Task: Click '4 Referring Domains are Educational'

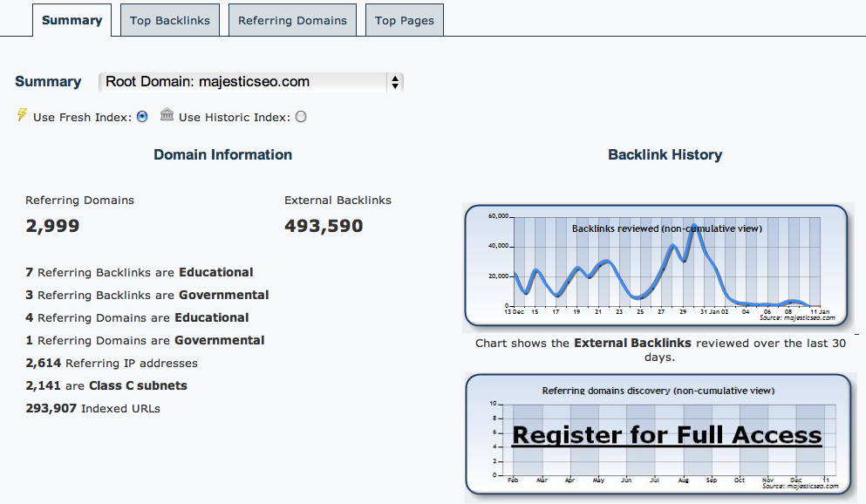Action: (137, 317)
